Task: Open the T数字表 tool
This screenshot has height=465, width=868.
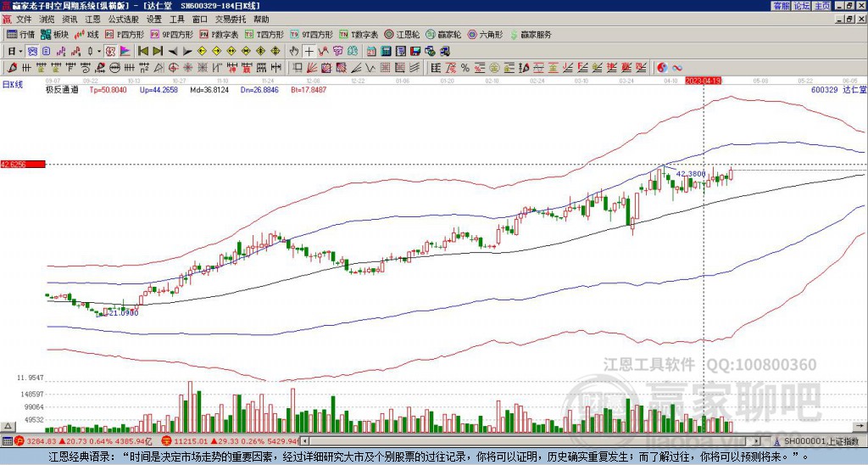Action: pyautogui.click(x=359, y=34)
